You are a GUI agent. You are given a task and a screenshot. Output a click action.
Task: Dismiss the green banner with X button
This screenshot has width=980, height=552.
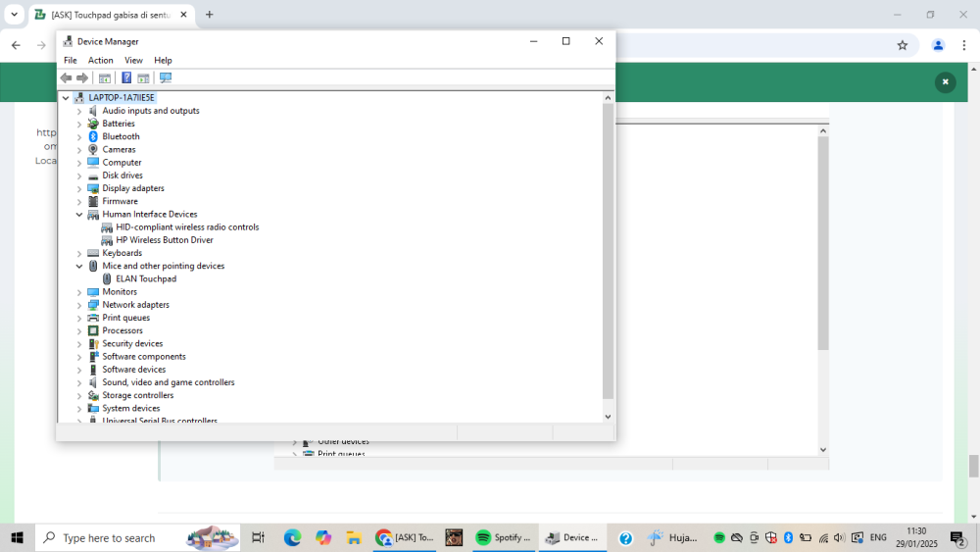point(945,82)
